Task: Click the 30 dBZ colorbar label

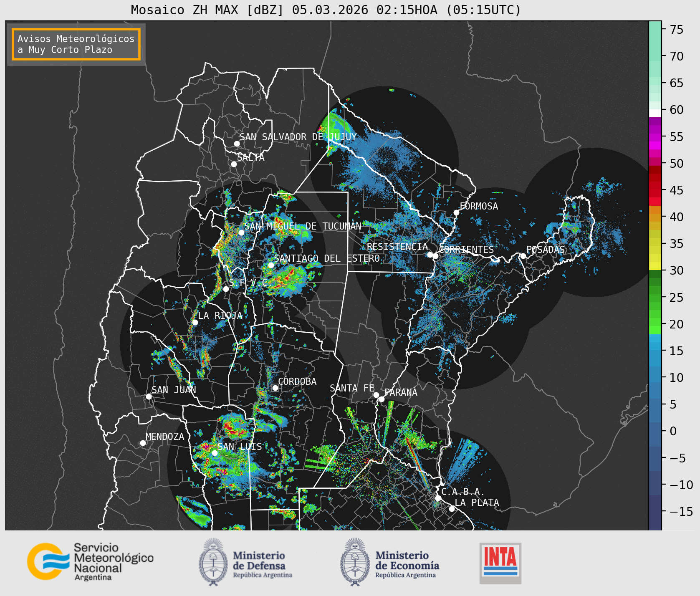Action: pyautogui.click(x=676, y=270)
